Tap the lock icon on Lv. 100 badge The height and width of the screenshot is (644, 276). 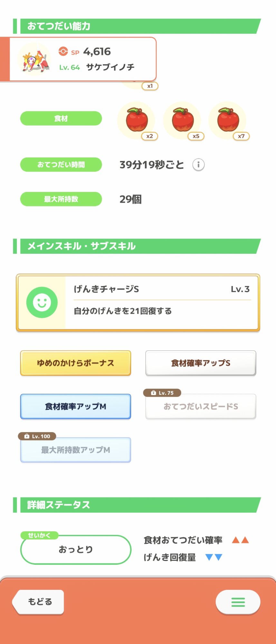click(27, 436)
